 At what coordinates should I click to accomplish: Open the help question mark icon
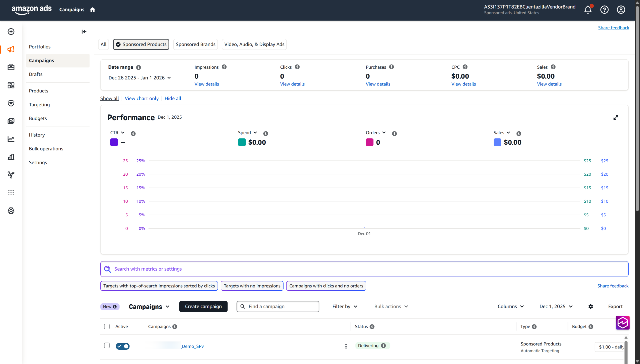point(604,10)
